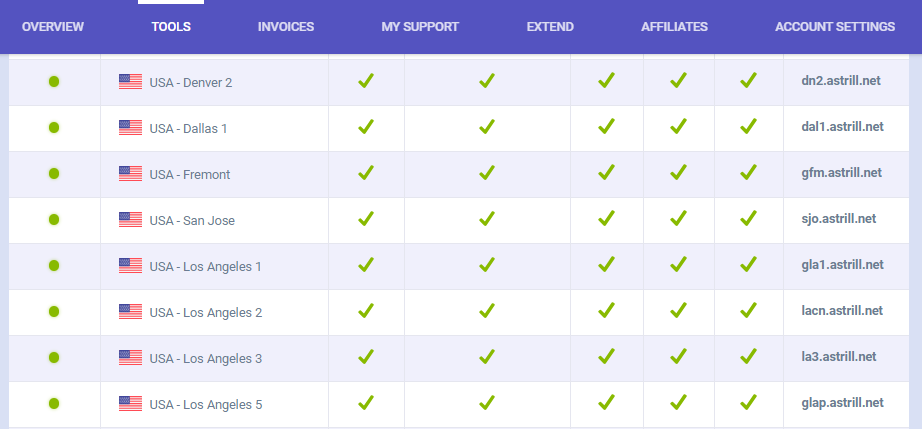Select the 'USA - Fremont' server name
The width and height of the screenshot is (922, 429).
190,175
